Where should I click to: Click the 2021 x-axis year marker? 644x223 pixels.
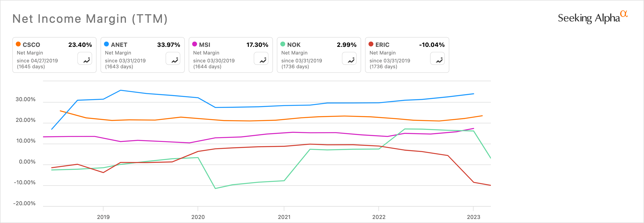(284, 217)
